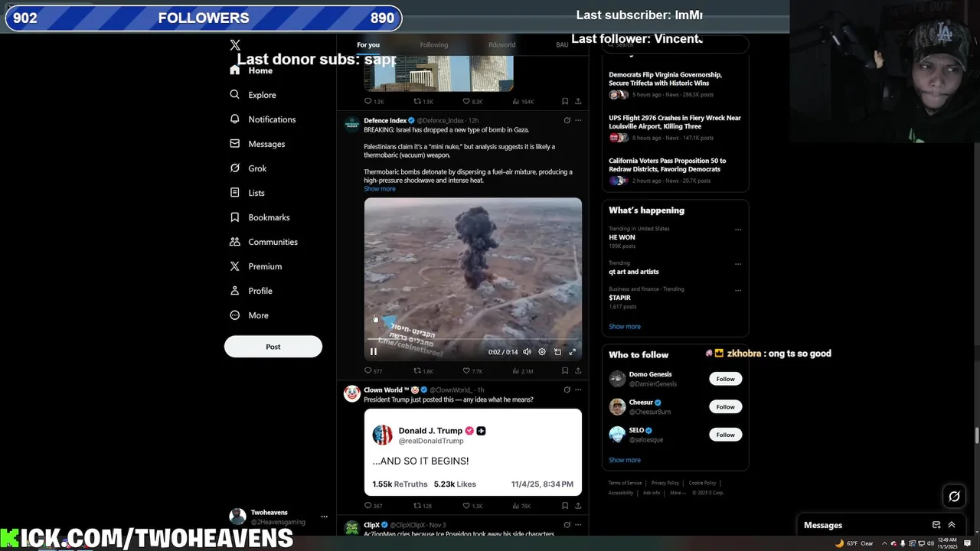980x551 pixels.
Task: Bookmark the Defence Index post
Action: [x=565, y=370]
